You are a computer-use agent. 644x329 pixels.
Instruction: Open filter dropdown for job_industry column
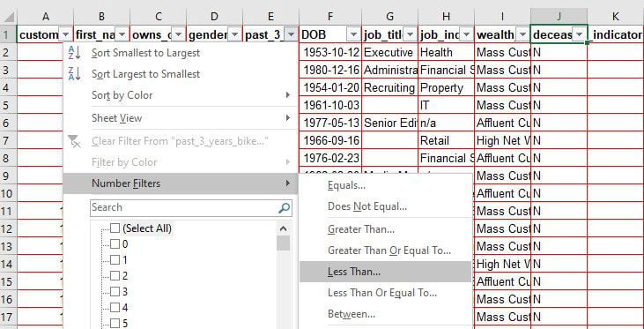coord(466,35)
